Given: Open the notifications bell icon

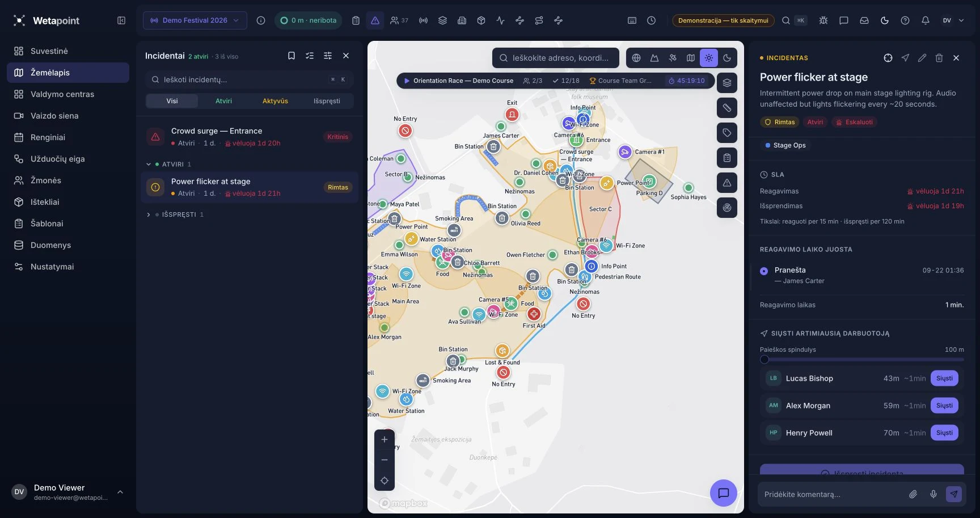Looking at the screenshot, I should pyautogui.click(x=926, y=20).
